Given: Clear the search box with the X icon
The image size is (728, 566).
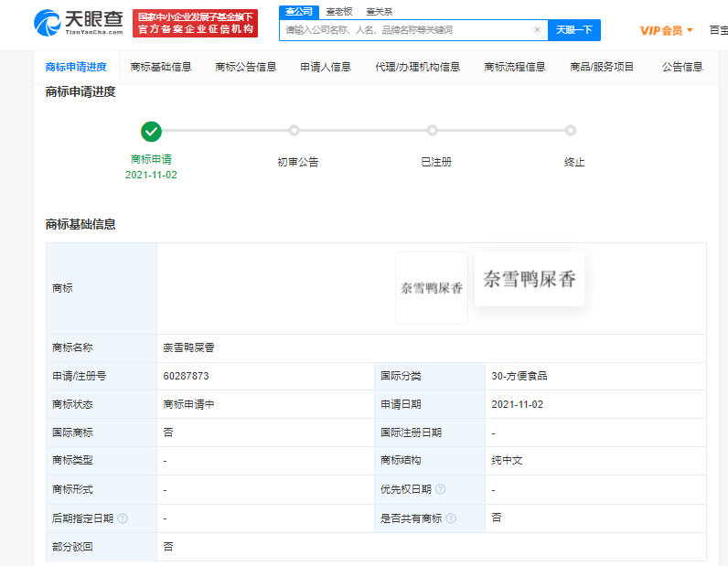Looking at the screenshot, I should pos(537,30).
